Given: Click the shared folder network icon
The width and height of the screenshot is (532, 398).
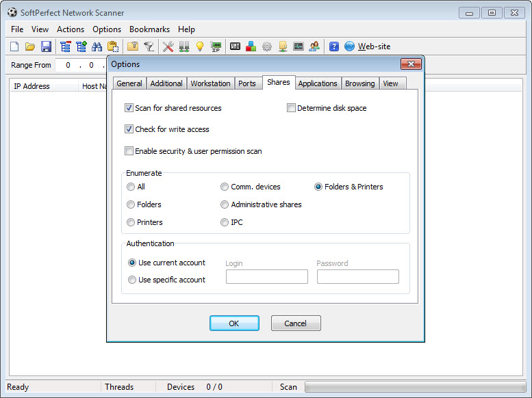Looking at the screenshot, I should [283, 47].
